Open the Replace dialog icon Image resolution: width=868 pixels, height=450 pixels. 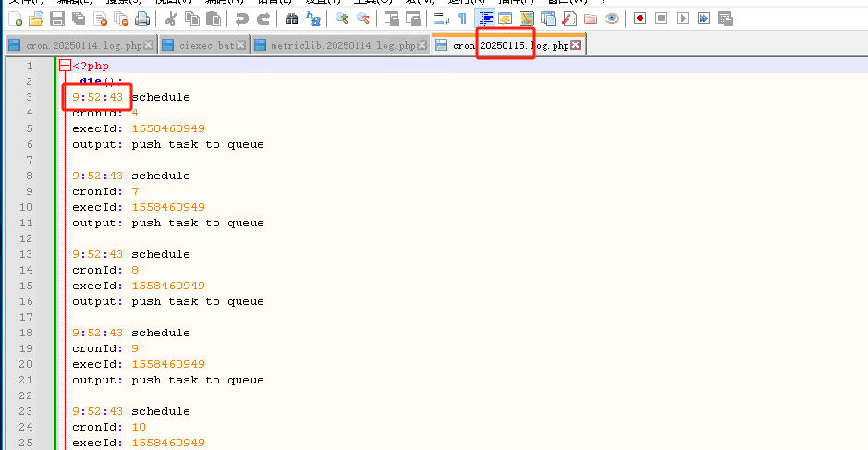tap(313, 18)
